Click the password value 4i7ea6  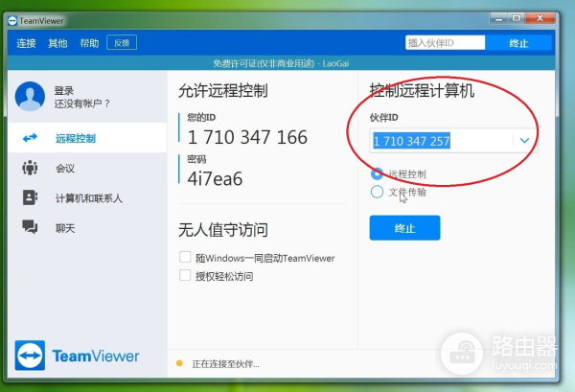pyautogui.click(x=215, y=179)
